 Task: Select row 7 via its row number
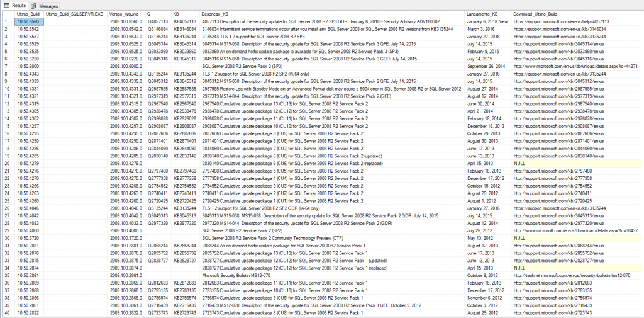pyautogui.click(x=5, y=66)
